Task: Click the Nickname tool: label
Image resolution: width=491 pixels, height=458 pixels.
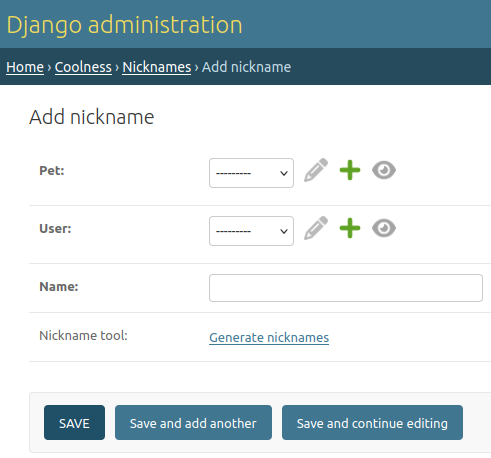Action: tap(83, 336)
